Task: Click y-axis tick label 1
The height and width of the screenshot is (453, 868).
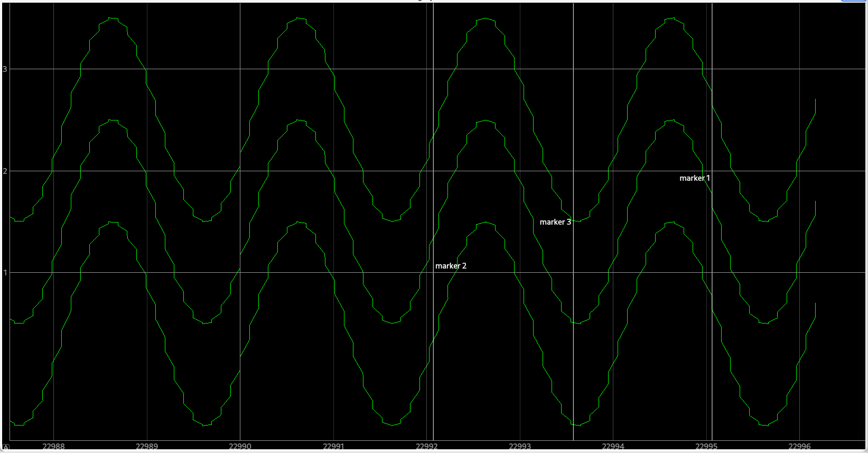Action: [5, 273]
